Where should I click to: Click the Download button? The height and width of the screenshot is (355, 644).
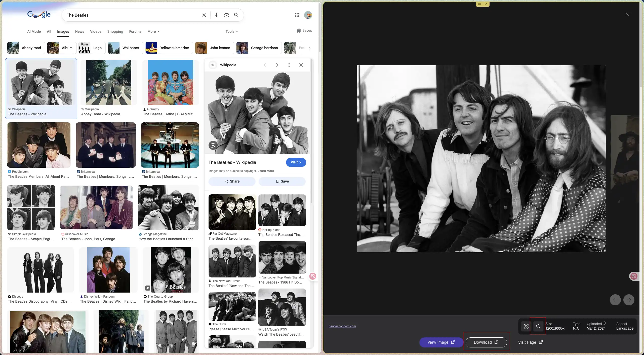coord(486,342)
